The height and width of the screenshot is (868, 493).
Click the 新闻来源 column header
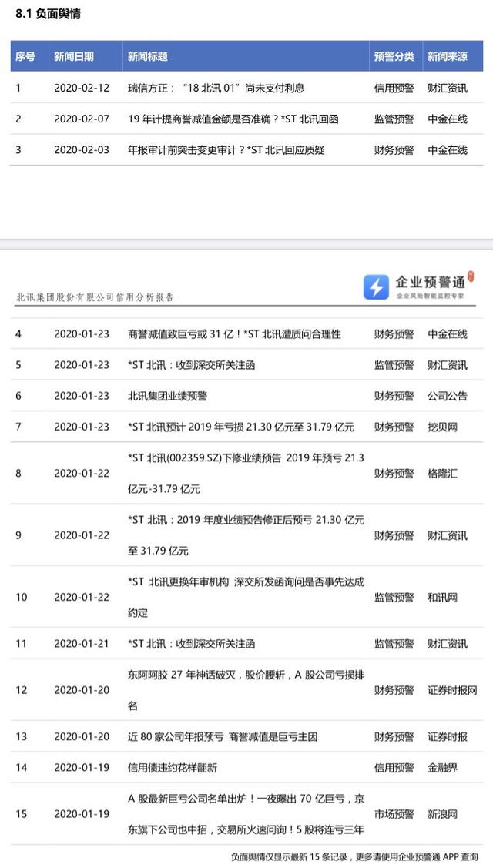(448, 56)
